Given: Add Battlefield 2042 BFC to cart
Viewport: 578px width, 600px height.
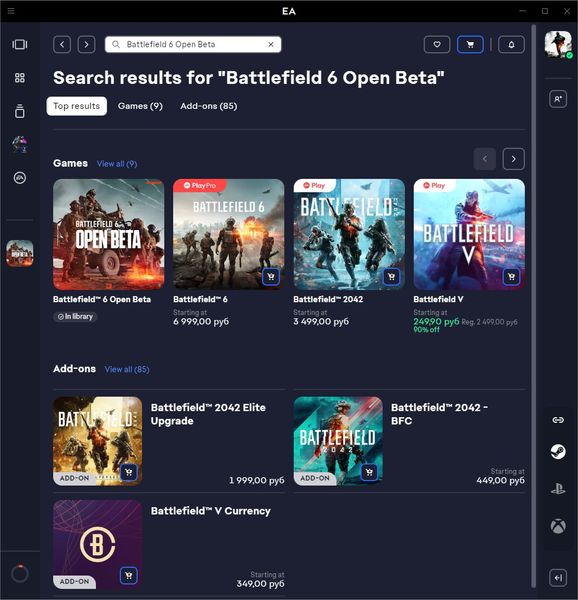Looking at the screenshot, I should click(369, 472).
